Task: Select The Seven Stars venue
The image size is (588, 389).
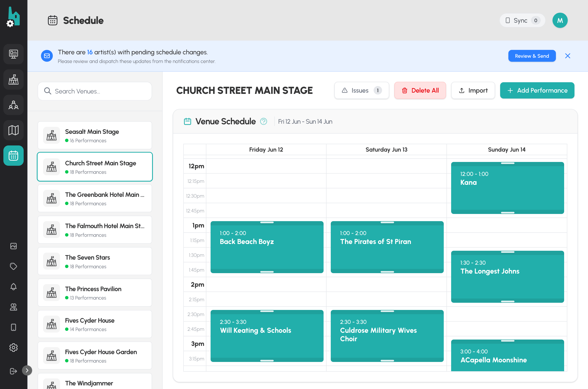Action: click(95, 261)
